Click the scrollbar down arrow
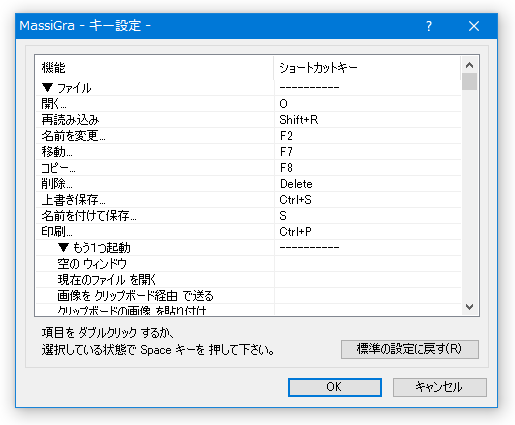The image size is (515, 425). pyautogui.click(x=469, y=307)
